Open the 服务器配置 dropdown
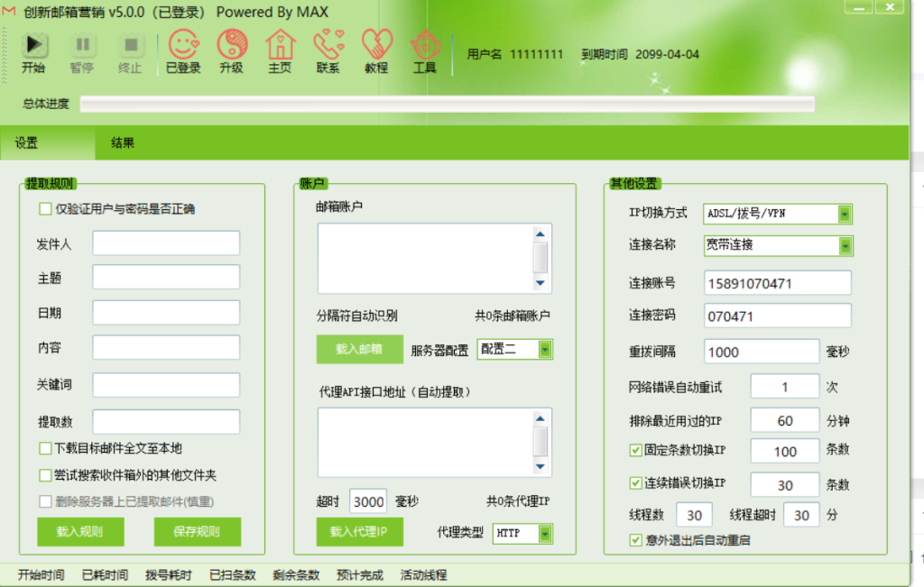924x587 pixels. (x=545, y=350)
